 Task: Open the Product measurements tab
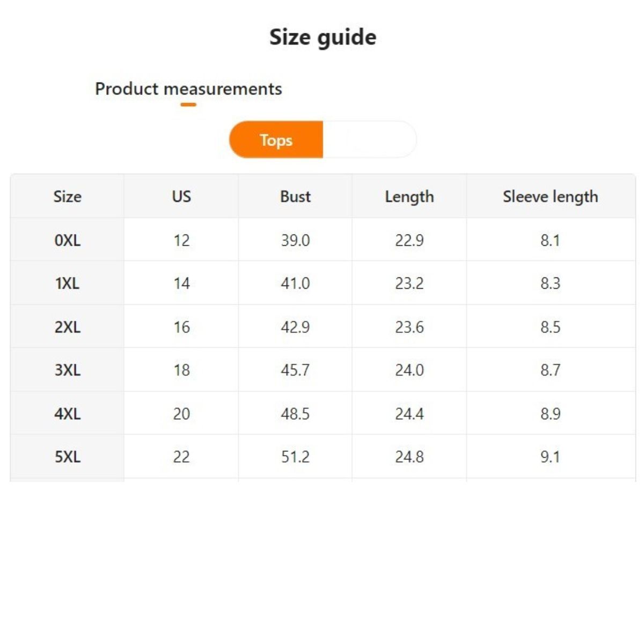188,89
